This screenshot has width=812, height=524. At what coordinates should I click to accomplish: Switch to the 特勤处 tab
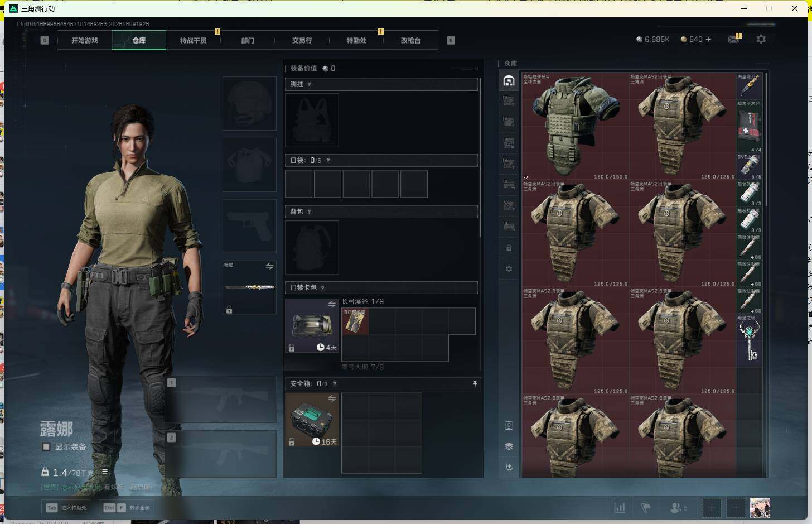[x=356, y=40]
